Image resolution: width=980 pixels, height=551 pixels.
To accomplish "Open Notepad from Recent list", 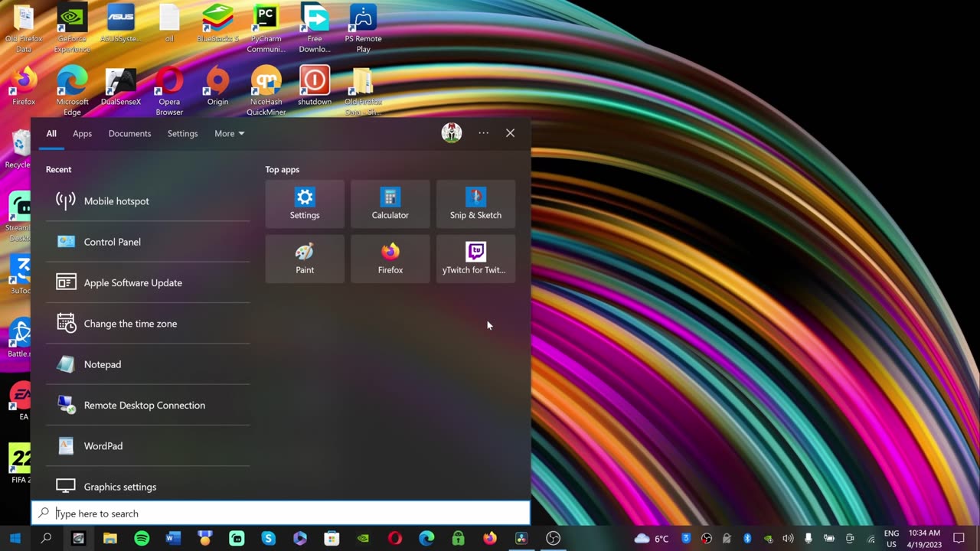I will [x=148, y=364].
